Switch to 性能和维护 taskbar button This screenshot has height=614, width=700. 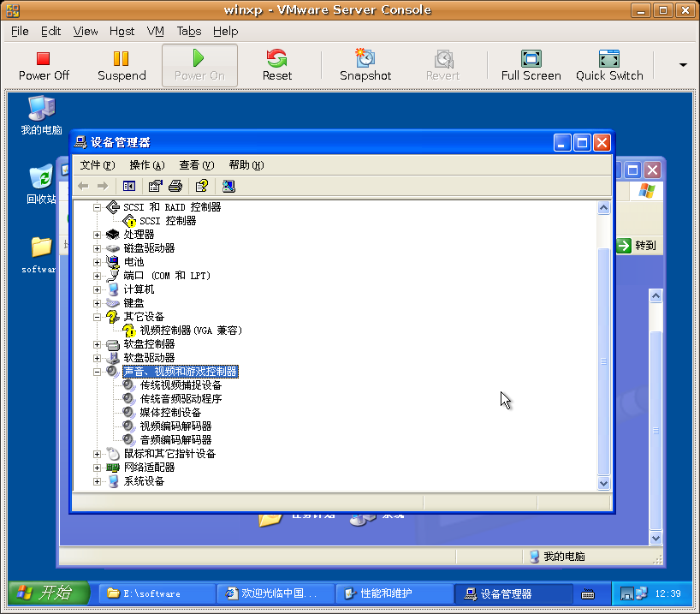coord(394,593)
